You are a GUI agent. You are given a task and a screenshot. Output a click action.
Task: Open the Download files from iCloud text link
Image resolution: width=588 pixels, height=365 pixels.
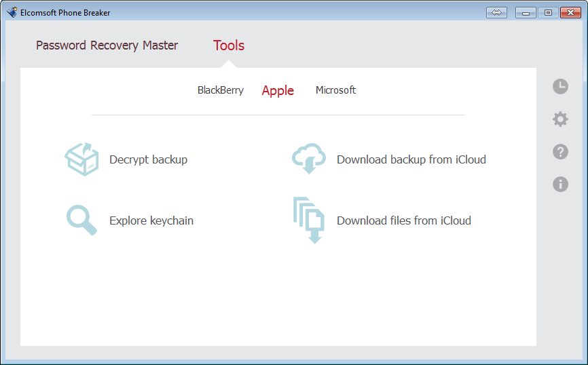pyautogui.click(x=404, y=220)
